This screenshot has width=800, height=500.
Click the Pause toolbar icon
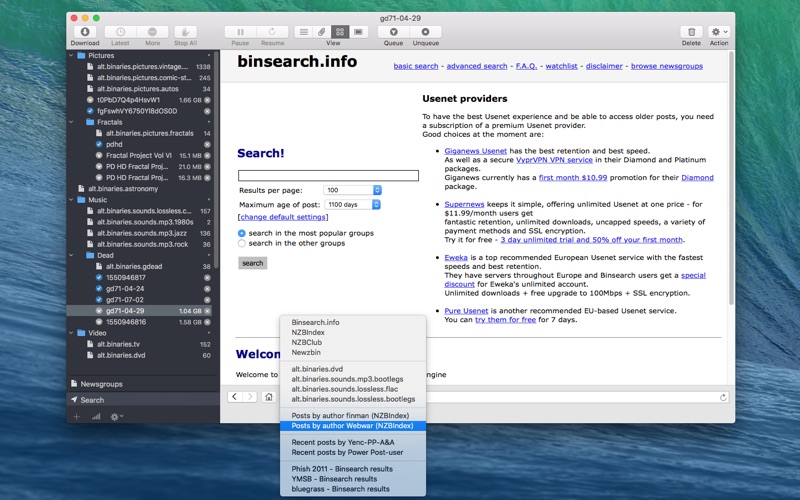(240, 32)
